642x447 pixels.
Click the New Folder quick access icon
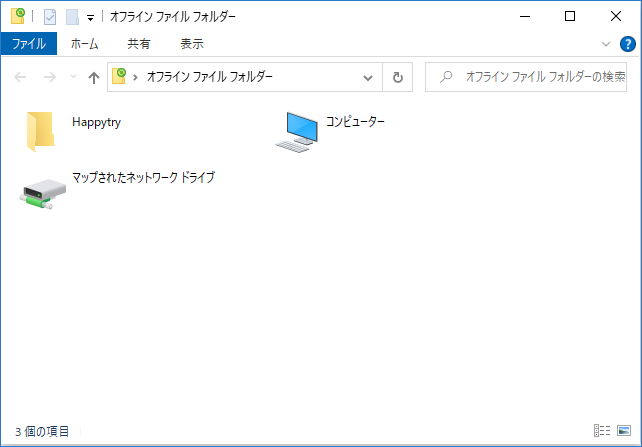pyautogui.click(x=72, y=17)
